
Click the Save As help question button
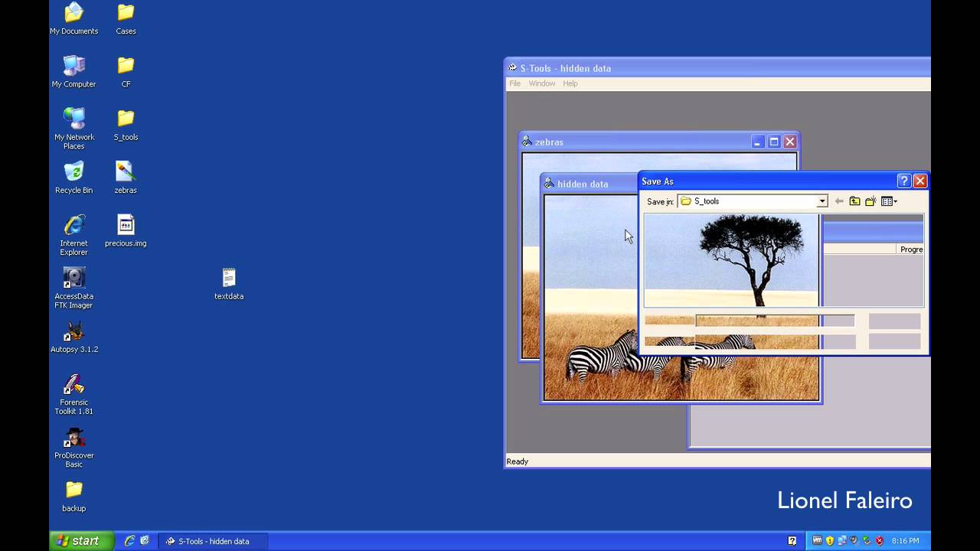903,181
